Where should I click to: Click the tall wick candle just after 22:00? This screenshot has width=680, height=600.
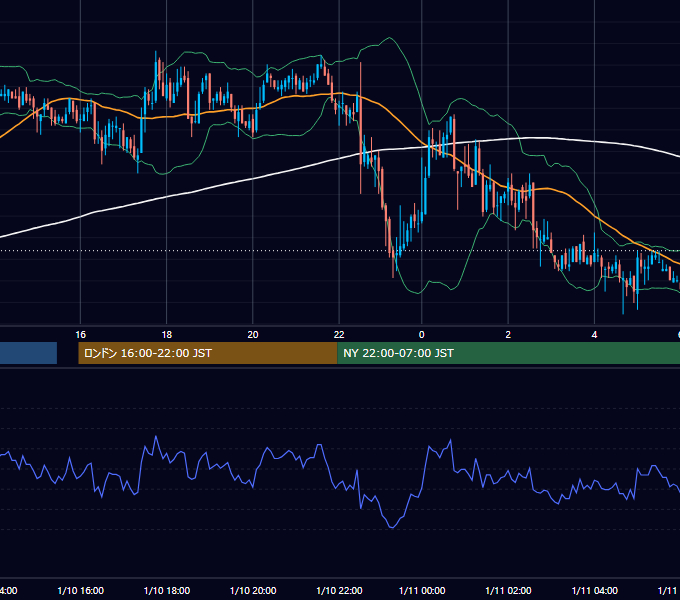[x=360, y=128]
